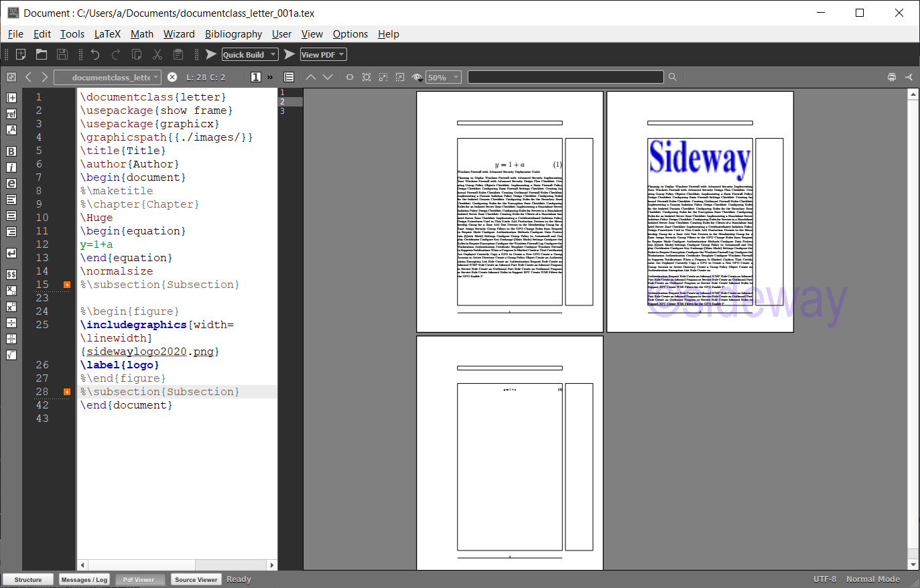Open a file using folder icon
This screenshot has height=588, width=920.
pos(42,54)
